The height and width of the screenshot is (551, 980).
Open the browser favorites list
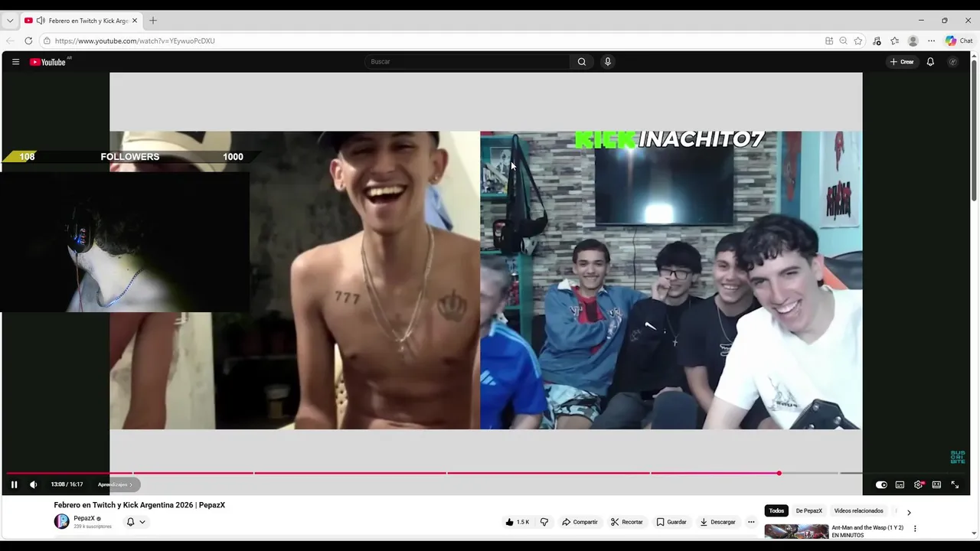coord(894,41)
